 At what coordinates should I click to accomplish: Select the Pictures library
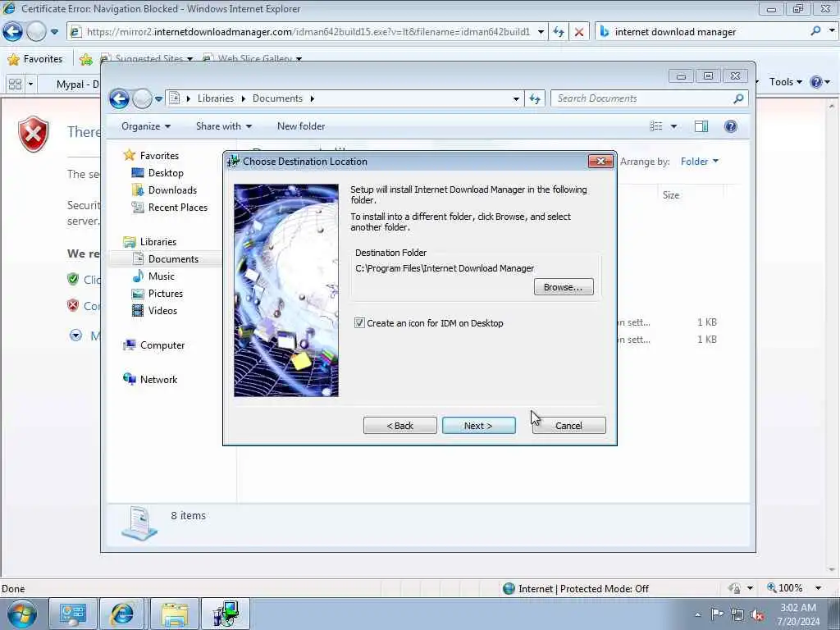click(x=165, y=293)
